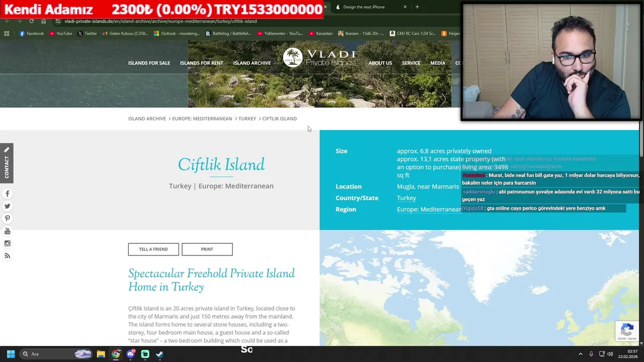Open File Explorer from the taskbar
Screen dimensions: 644x362
(101, 354)
